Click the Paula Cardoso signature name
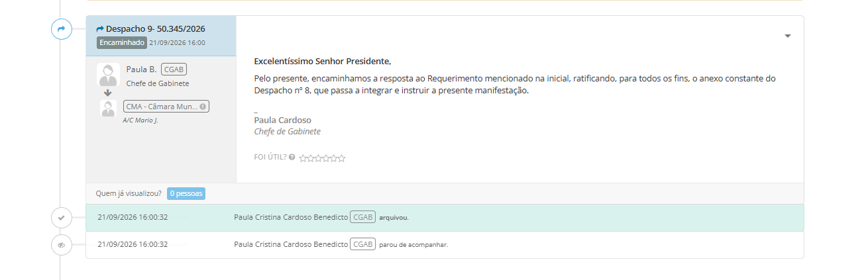Screen dimensions: 868x280 pyautogui.click(x=283, y=120)
